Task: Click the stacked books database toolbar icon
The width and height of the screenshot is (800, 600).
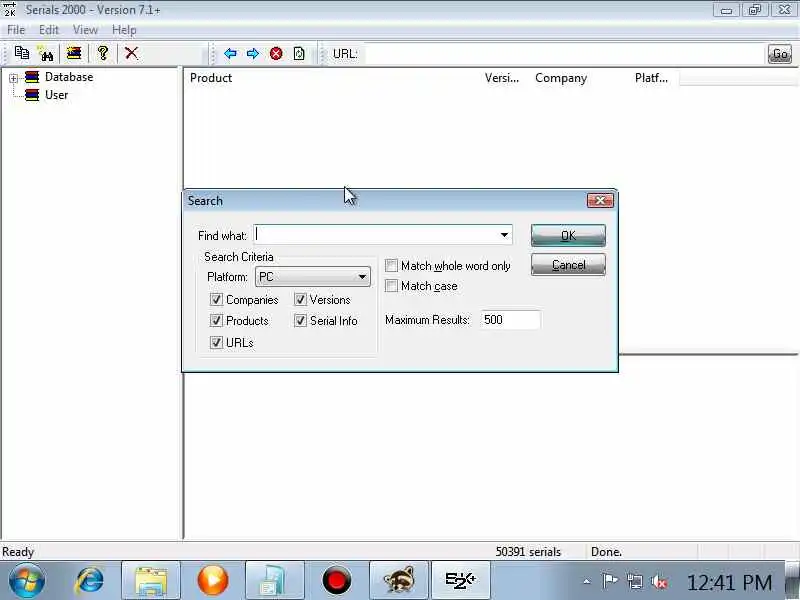Action: click(x=74, y=53)
